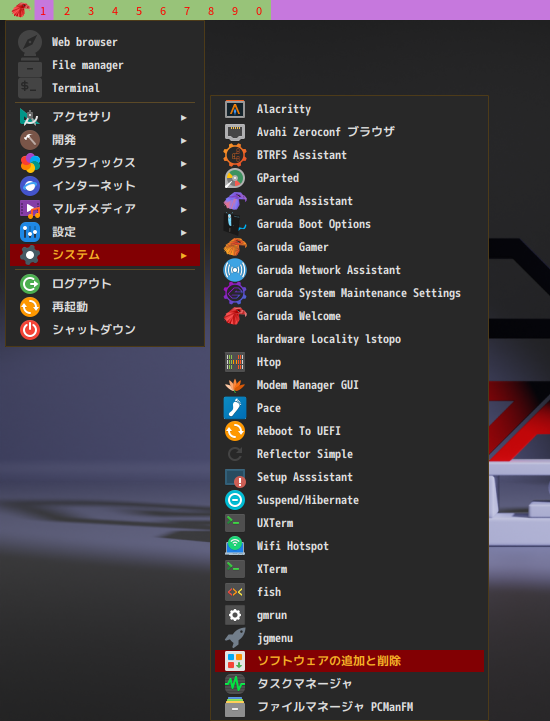Click the タスクマネージャ green pulse icon
This screenshot has height=721, width=550.
pyautogui.click(x=235, y=684)
